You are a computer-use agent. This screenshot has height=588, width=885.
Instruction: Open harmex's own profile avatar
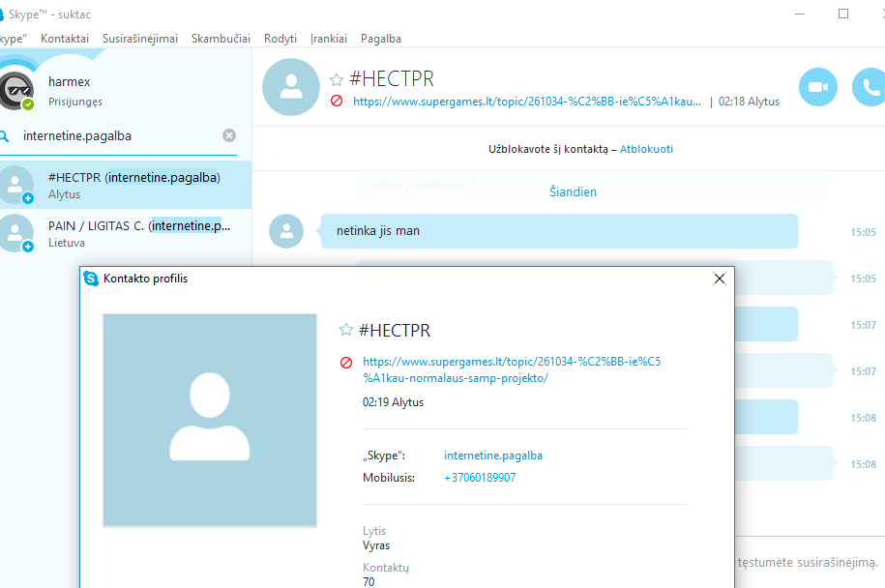[16, 90]
